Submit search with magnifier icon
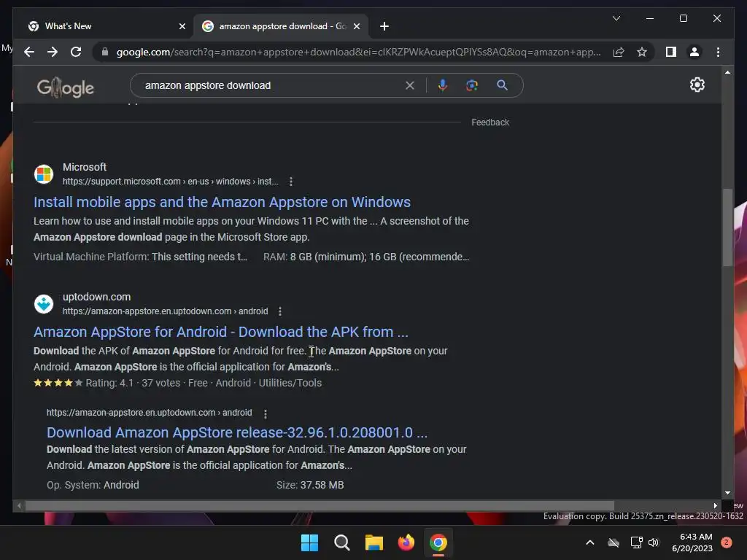This screenshot has height=560, width=747. tap(502, 85)
